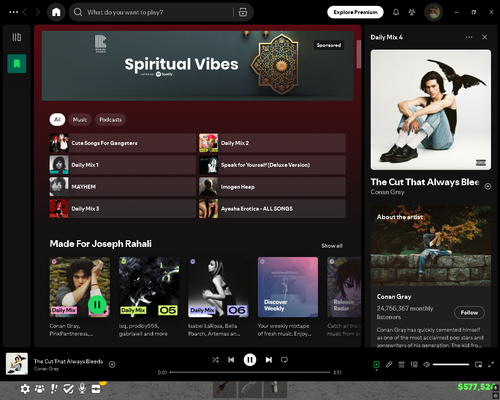
Task: Open the About the artist card
Action: pos(431,277)
